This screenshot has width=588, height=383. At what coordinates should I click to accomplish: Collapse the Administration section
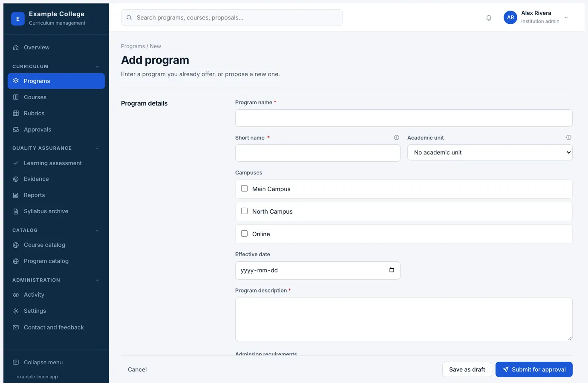point(97,280)
